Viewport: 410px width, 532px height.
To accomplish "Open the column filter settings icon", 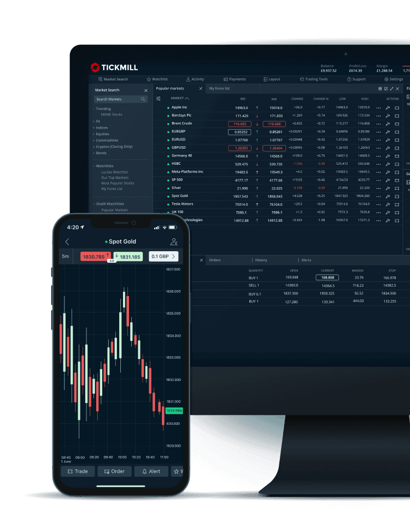I will point(158,99).
